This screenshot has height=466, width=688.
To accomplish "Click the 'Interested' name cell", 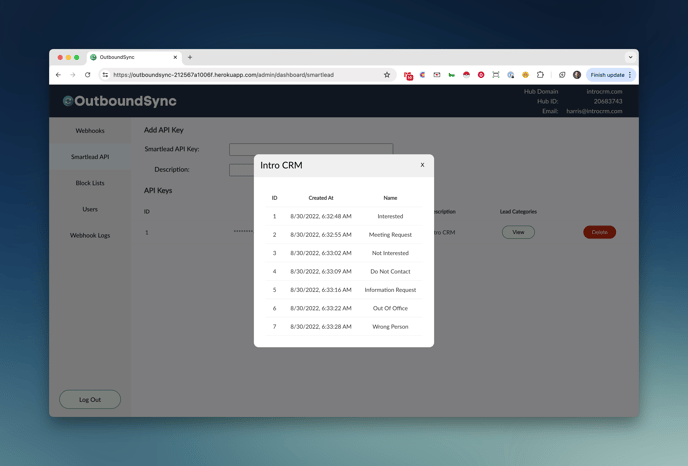I will coord(390,216).
